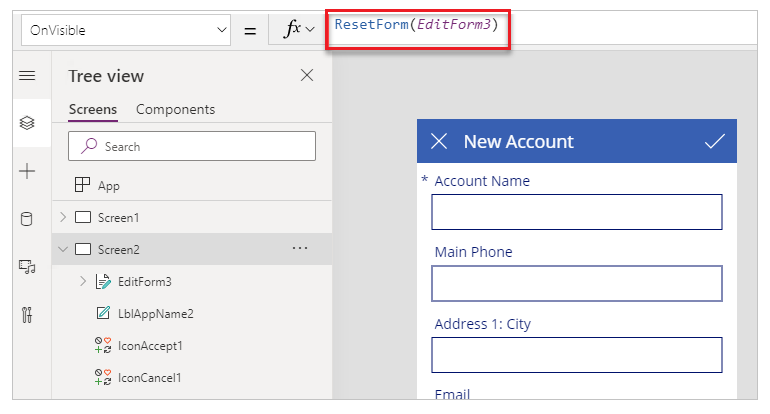
Task: Open the Insert plus icon
Action: (27, 171)
